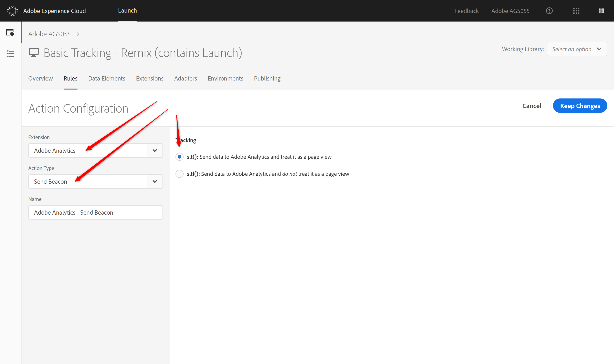The width and height of the screenshot is (614, 364).
Task: Open the Feedback link in header
Action: point(466,11)
